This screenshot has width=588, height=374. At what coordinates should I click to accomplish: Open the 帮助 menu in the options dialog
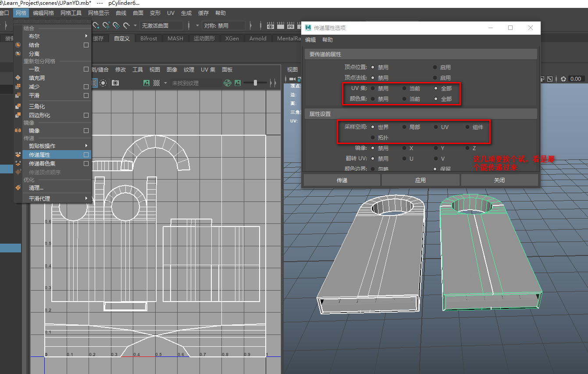point(328,40)
